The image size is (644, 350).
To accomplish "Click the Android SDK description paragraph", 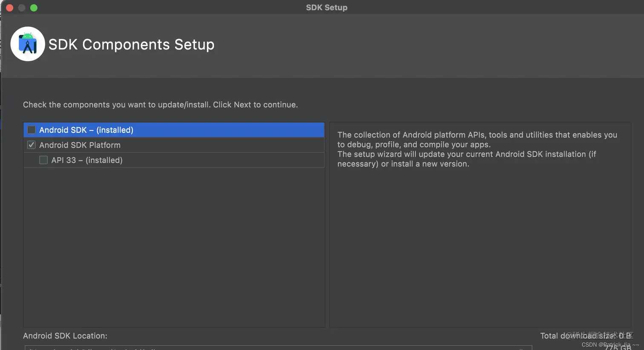I will (477, 149).
